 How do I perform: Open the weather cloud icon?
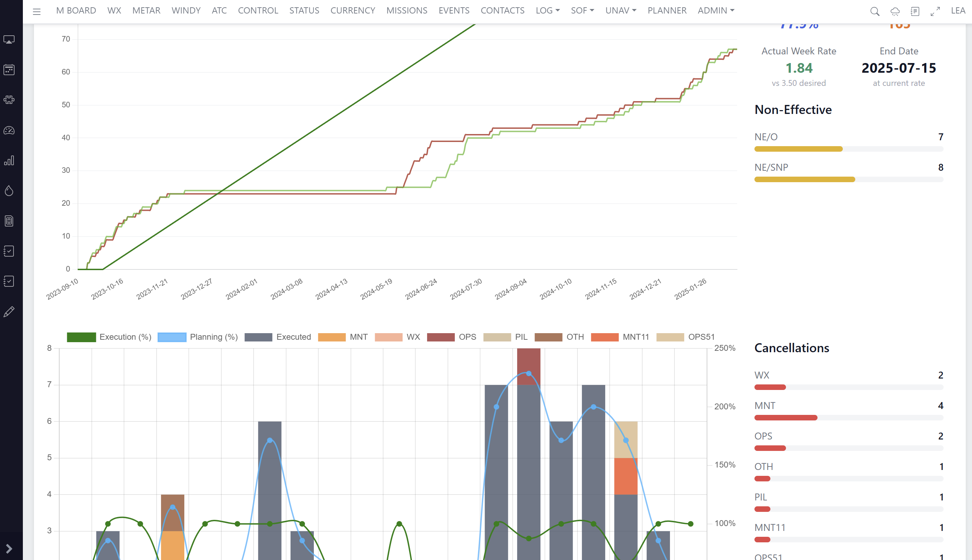pos(895,11)
